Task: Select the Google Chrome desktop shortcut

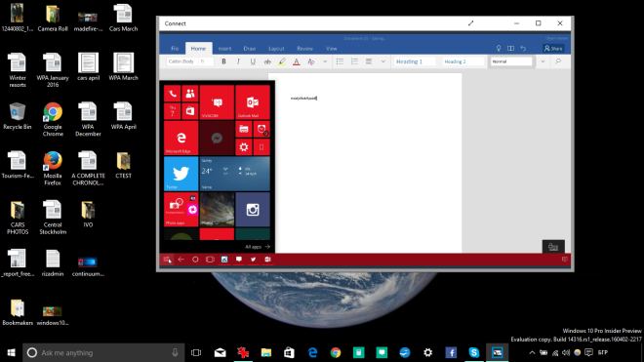Action: [x=53, y=120]
